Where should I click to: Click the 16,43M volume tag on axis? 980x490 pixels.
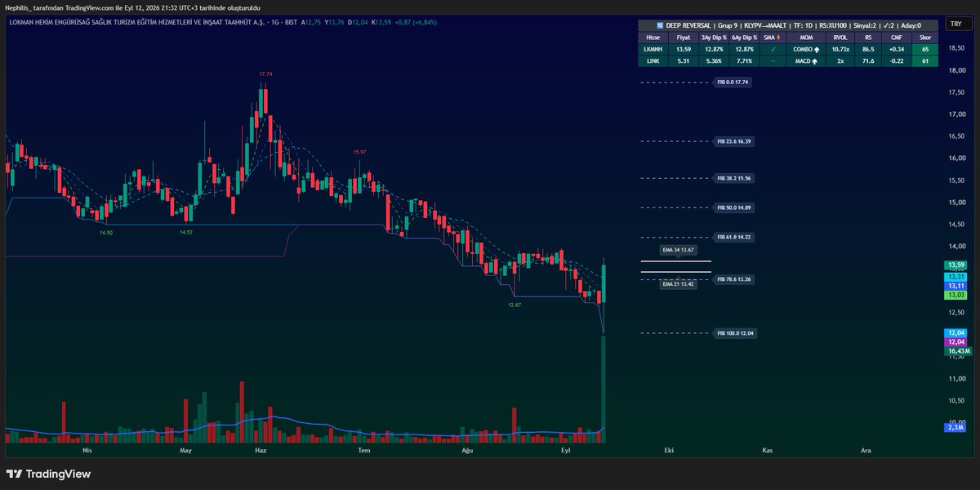(x=957, y=351)
